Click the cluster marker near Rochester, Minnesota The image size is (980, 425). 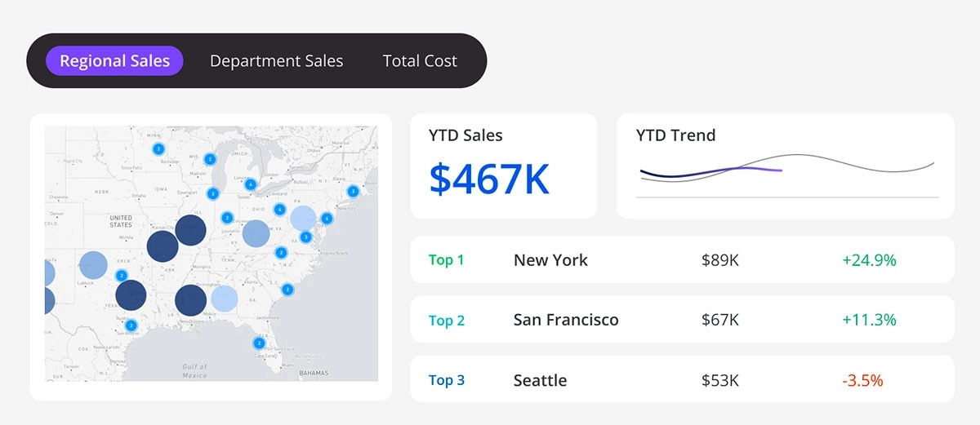tap(158, 149)
